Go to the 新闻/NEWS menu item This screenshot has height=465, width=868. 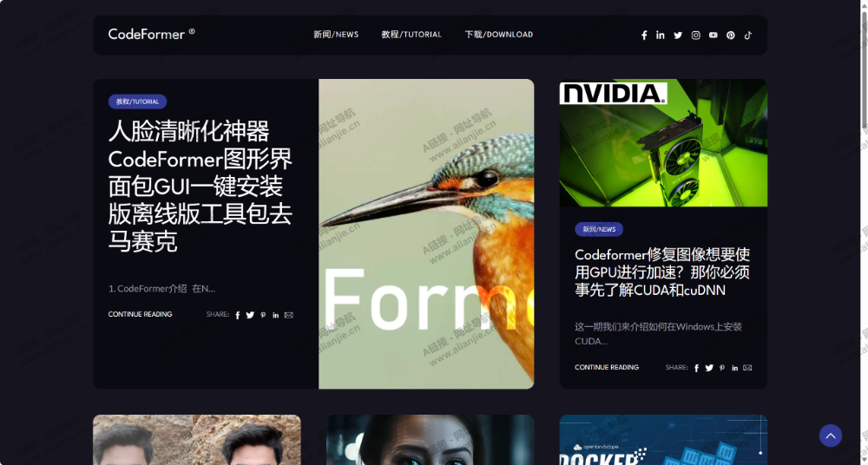(x=336, y=35)
